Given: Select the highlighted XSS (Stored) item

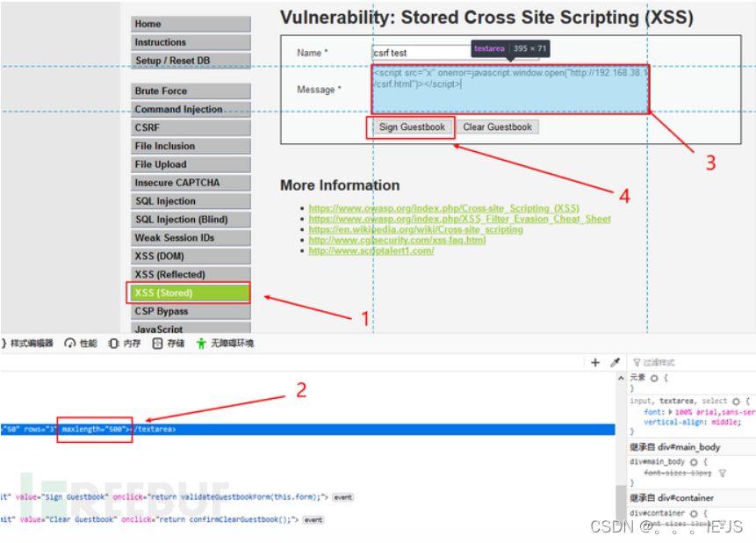Looking at the screenshot, I should tap(189, 293).
